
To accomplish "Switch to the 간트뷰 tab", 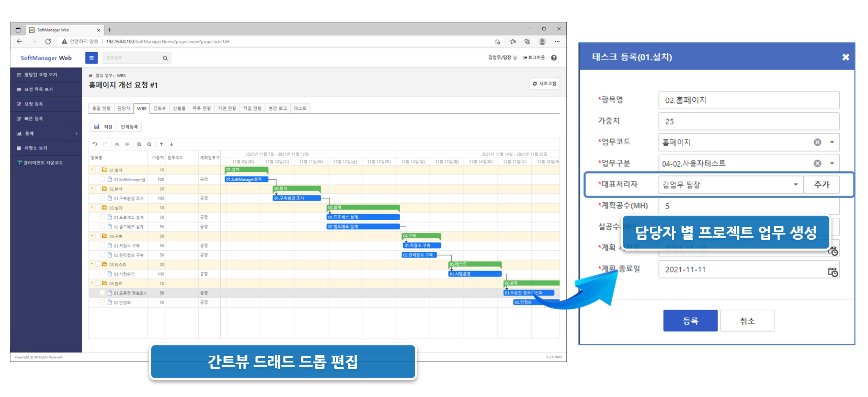I will [159, 108].
